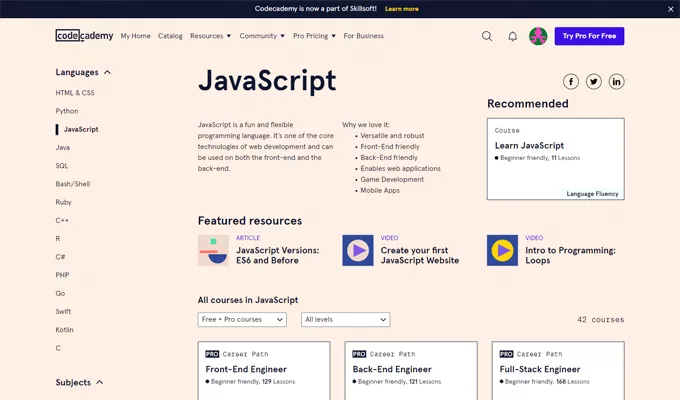Select SQL in Languages
This screenshot has width=680, height=400.
click(62, 166)
